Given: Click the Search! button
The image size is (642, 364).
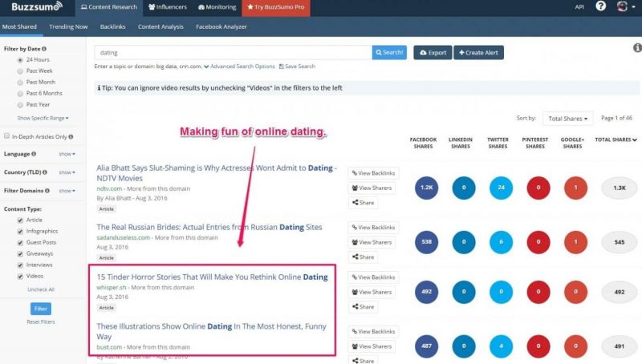Looking at the screenshot, I should point(389,52).
